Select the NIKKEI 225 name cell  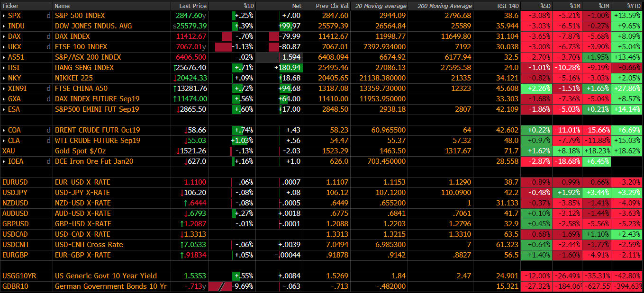tap(112, 78)
